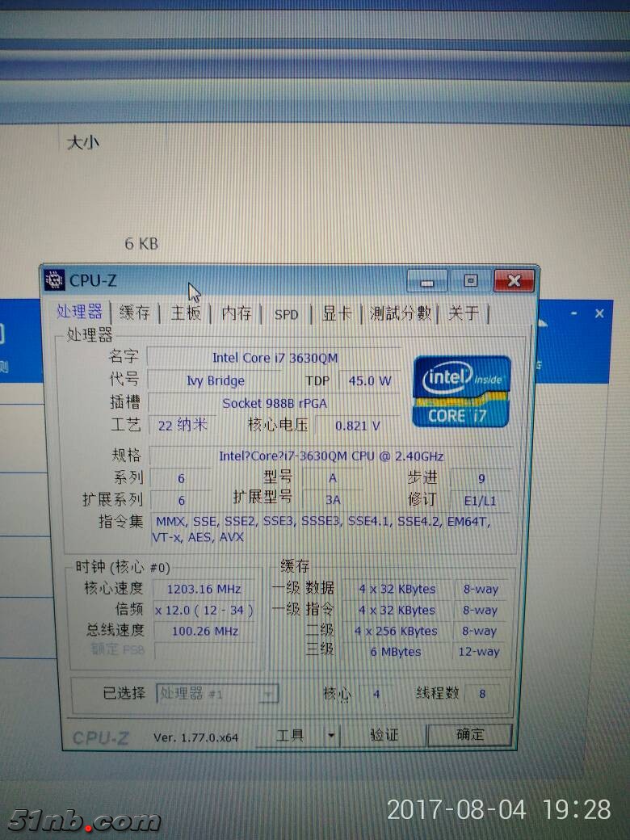Click the Ivy Bridge codename value
Image resolution: width=630 pixels, height=840 pixels.
point(216,380)
